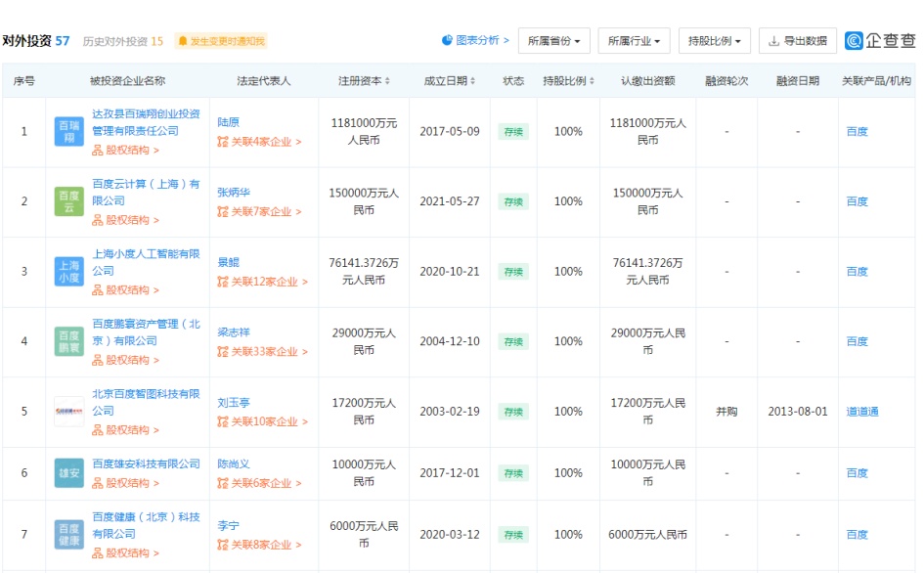
Task: Open 百度雄安科技有限公司 company page
Action: coord(146,463)
